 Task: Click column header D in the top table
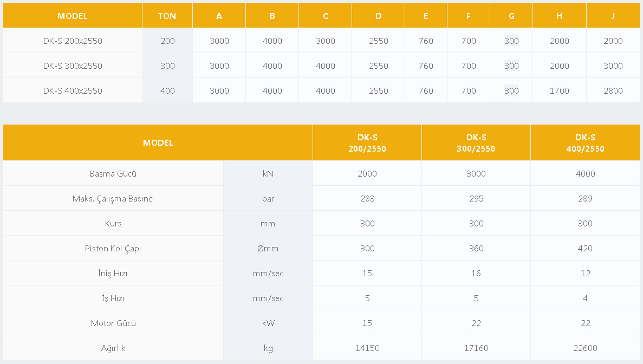(x=379, y=16)
